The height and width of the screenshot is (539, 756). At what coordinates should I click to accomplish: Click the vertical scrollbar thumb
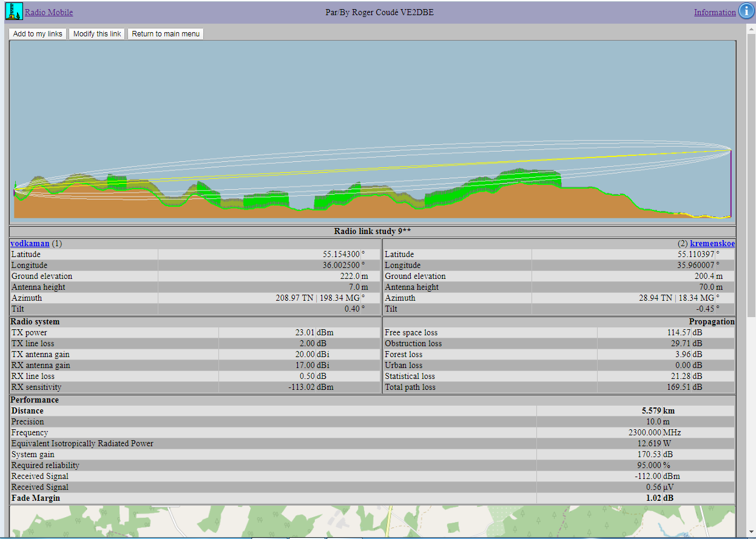(x=751, y=176)
